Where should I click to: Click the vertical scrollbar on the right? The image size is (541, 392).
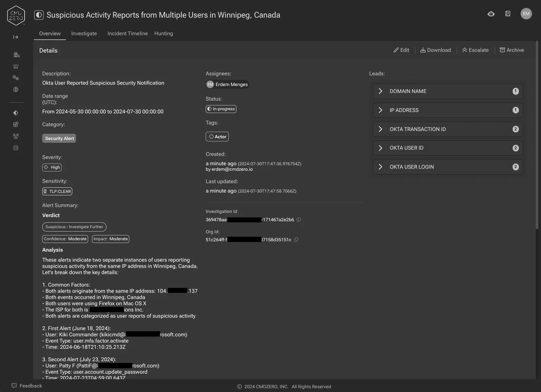tap(537, 135)
